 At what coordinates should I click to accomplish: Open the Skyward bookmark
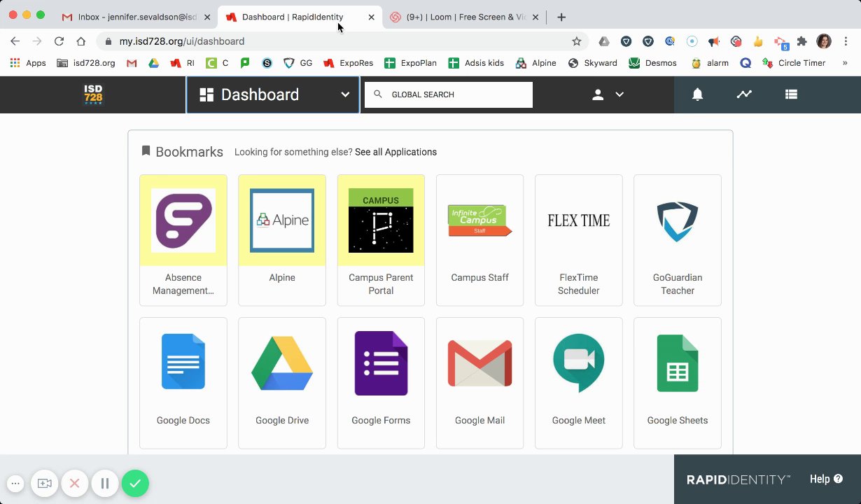pyautogui.click(x=592, y=63)
